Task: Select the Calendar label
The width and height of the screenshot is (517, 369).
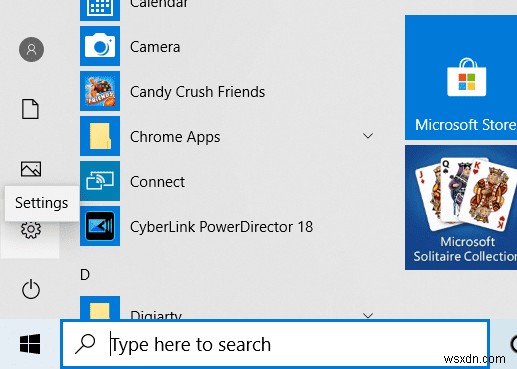Action: [159, 4]
